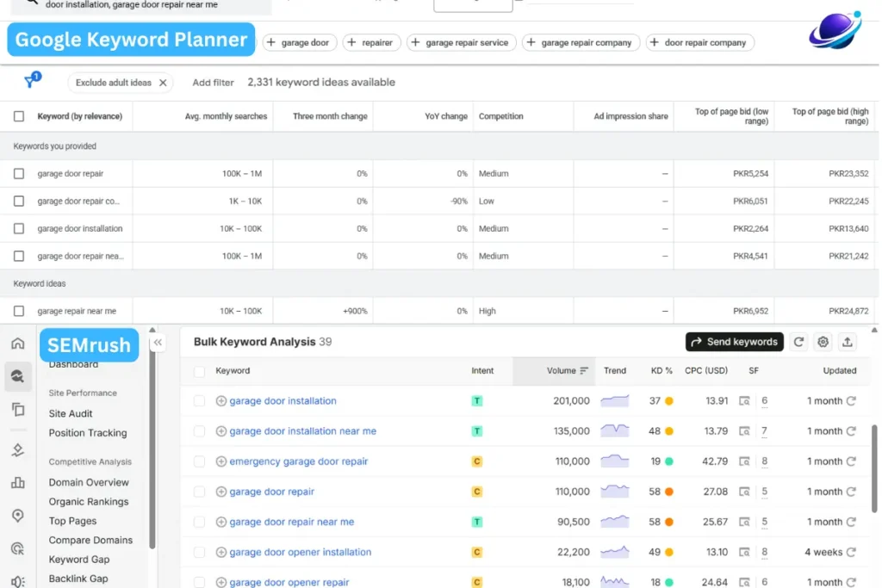Open the megaphone icon in SEMrush sidebar
Viewport: 882px width, 588px height.
click(18, 582)
